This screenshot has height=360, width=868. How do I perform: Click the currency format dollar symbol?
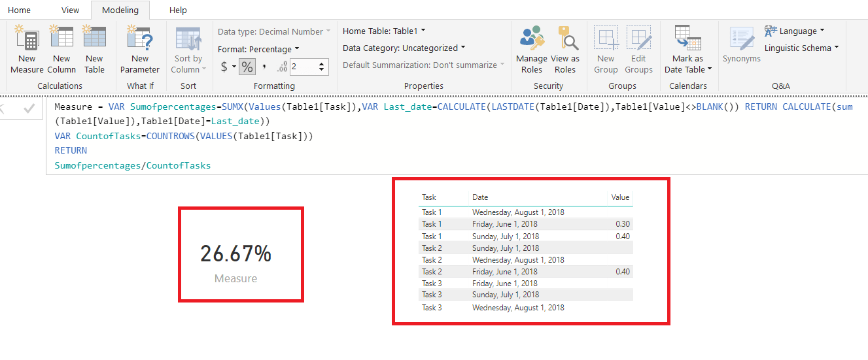(224, 67)
